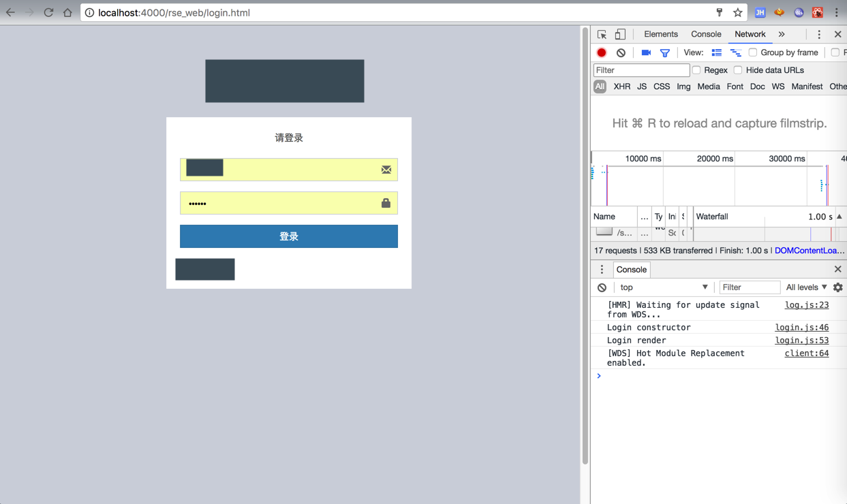Open the browser home page icon
The image size is (847, 504).
click(x=67, y=12)
